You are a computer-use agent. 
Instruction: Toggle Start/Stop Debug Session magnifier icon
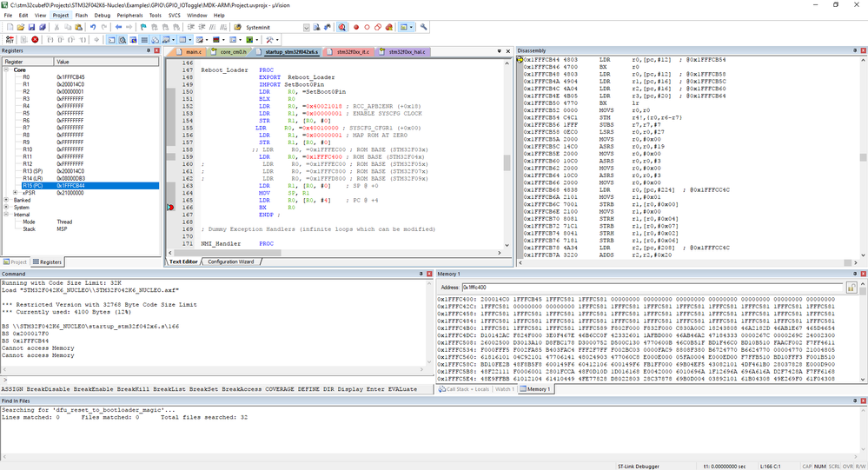tap(342, 27)
